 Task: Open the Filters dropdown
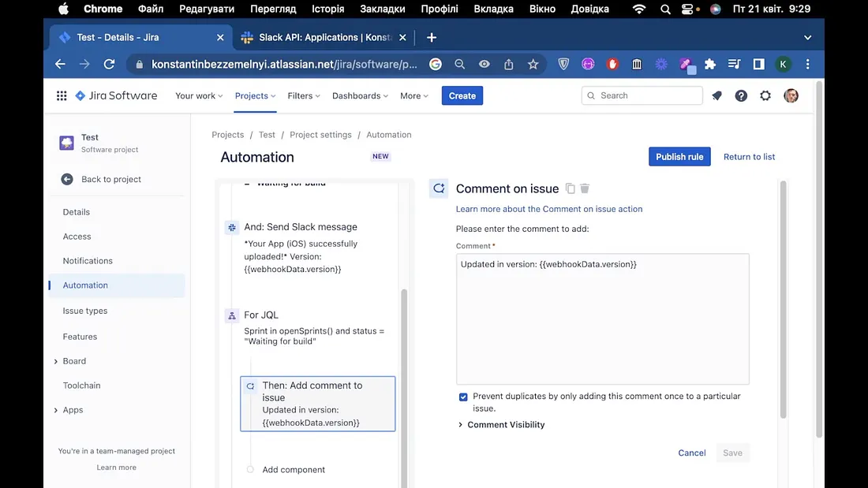click(x=304, y=95)
